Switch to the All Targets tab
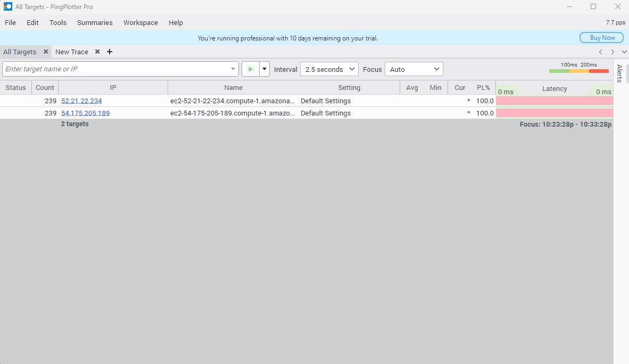Image resolution: width=629 pixels, height=364 pixels. tap(20, 52)
